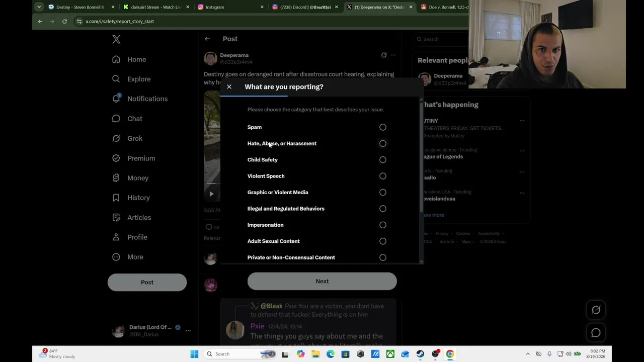Open options dots for League of Legends trend

522,151
